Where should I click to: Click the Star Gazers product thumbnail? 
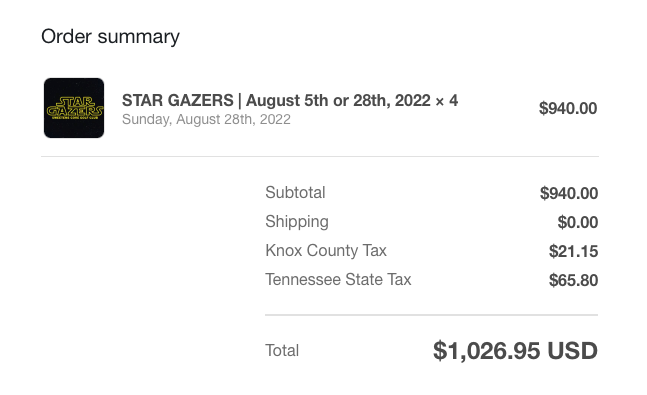point(74,108)
